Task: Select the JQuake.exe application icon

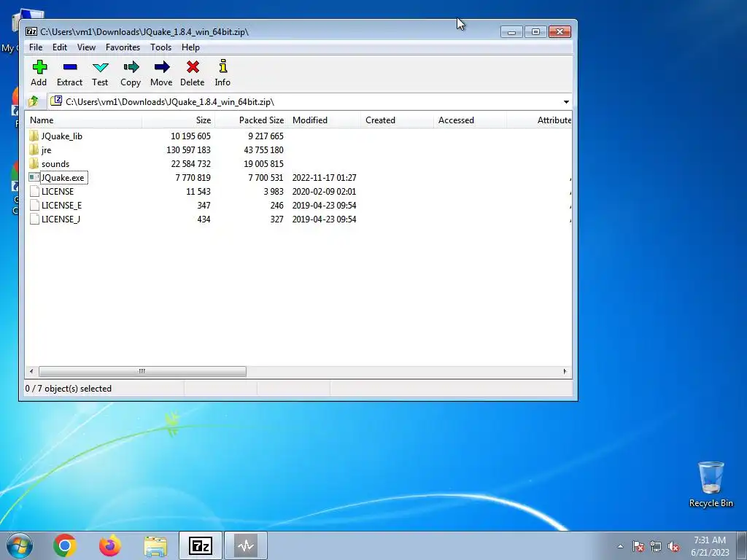Action: [34, 177]
